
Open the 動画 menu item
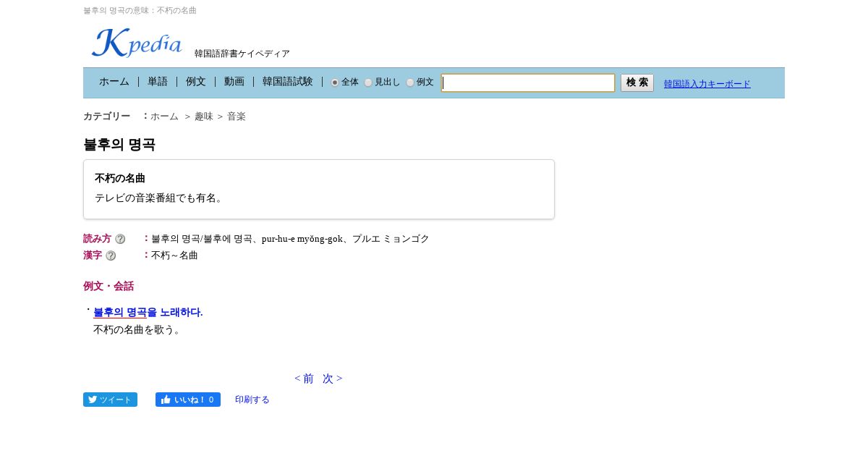[234, 82]
